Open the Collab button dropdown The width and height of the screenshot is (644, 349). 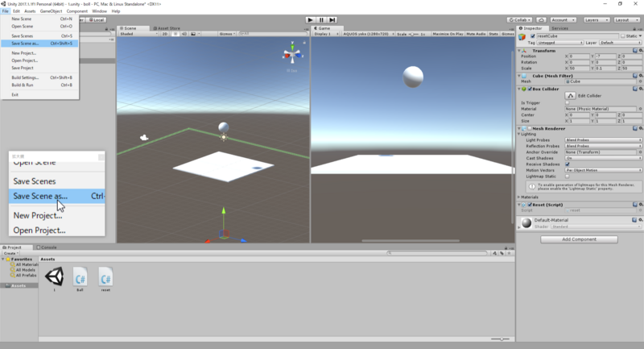coord(520,19)
